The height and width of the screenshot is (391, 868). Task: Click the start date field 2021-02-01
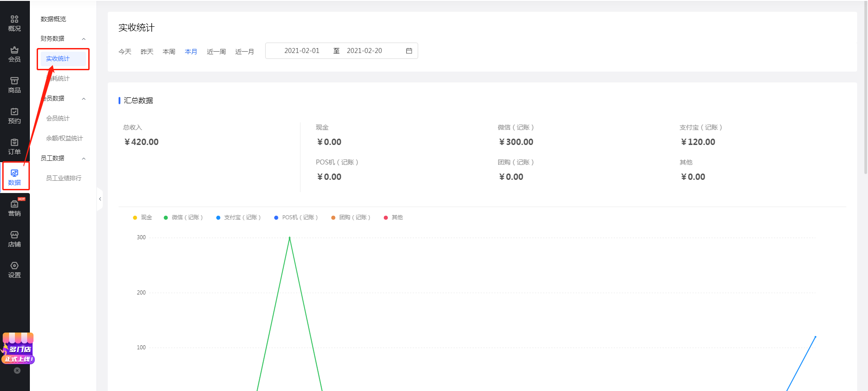click(x=301, y=51)
